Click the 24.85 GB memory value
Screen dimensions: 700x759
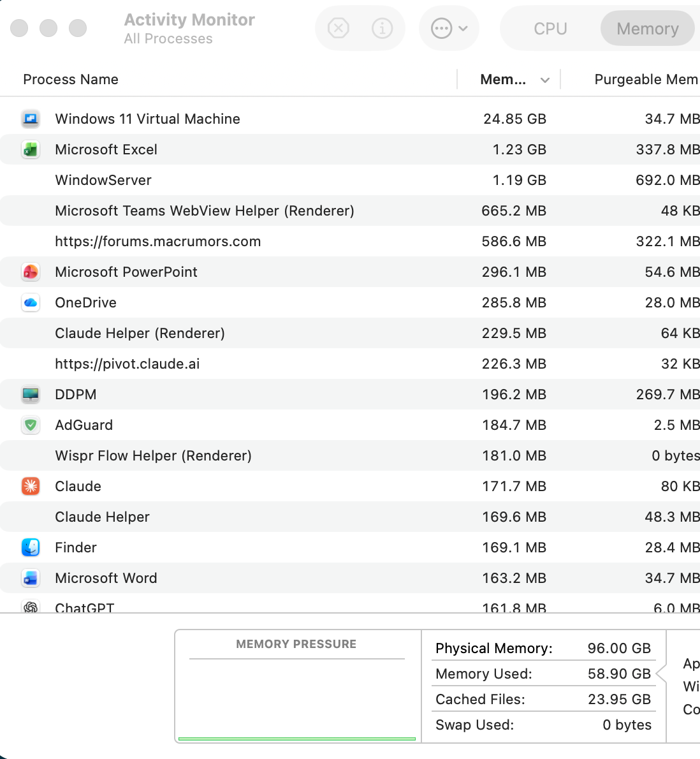coord(514,119)
